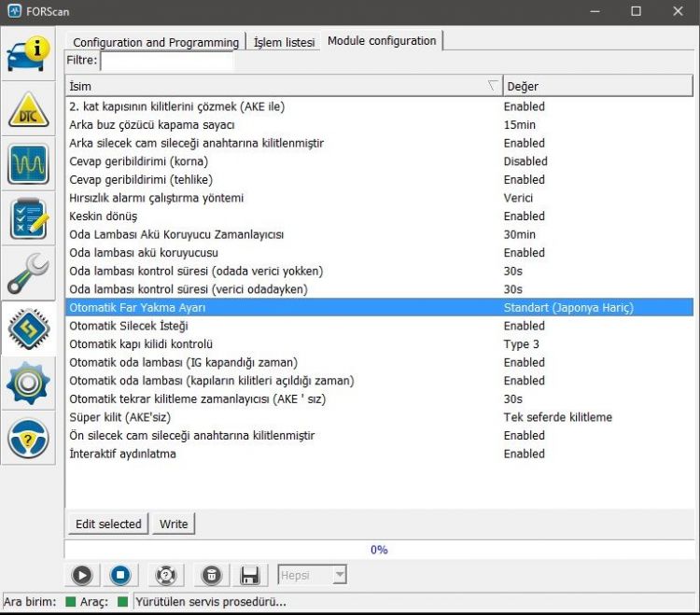Viewport: 700px width, 615px height.
Task: Select row "Arka buz çözücü kapama sayacı"
Action: click(380, 125)
